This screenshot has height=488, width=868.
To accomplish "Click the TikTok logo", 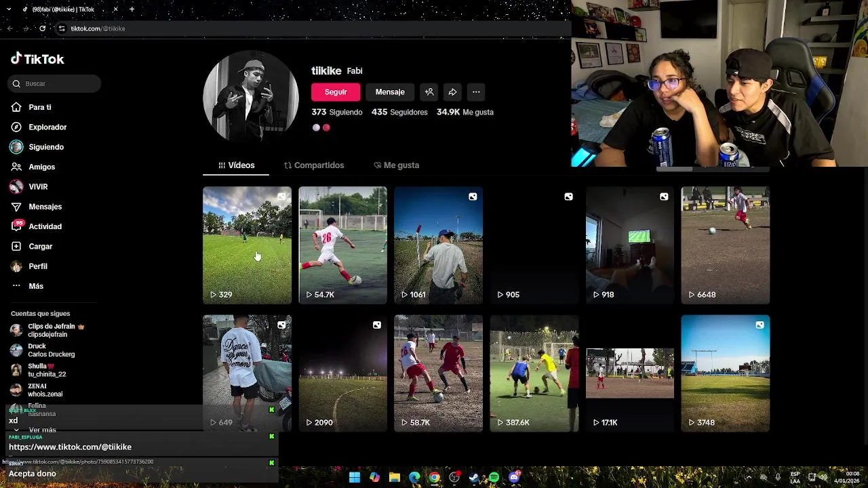I will pyautogui.click(x=37, y=59).
